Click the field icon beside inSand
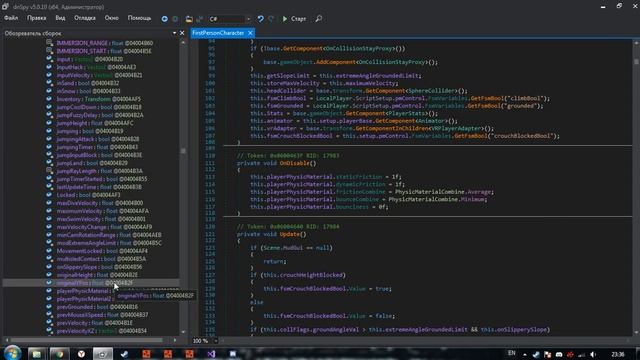Image resolution: width=640 pixels, height=360 pixels. [x=49, y=83]
